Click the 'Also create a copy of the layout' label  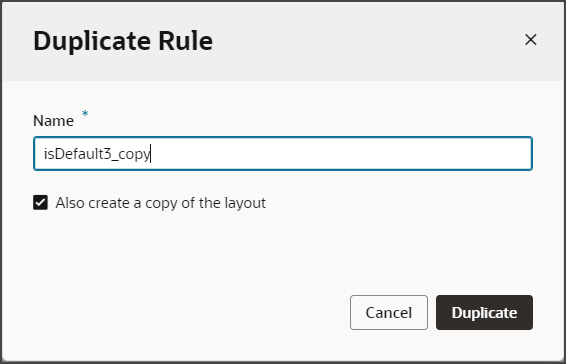coord(161,203)
